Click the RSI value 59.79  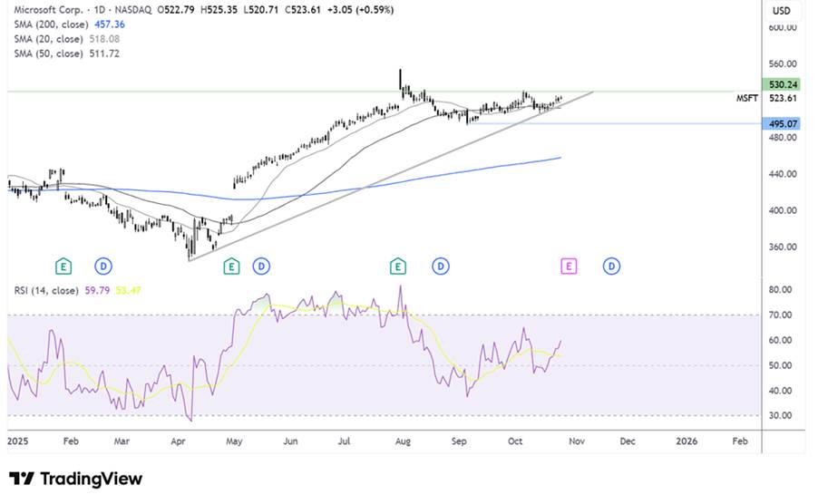coord(97,290)
